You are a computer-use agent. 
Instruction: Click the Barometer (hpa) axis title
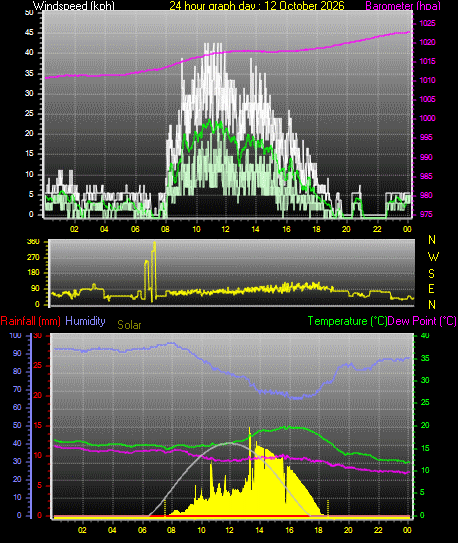tap(403, 6)
